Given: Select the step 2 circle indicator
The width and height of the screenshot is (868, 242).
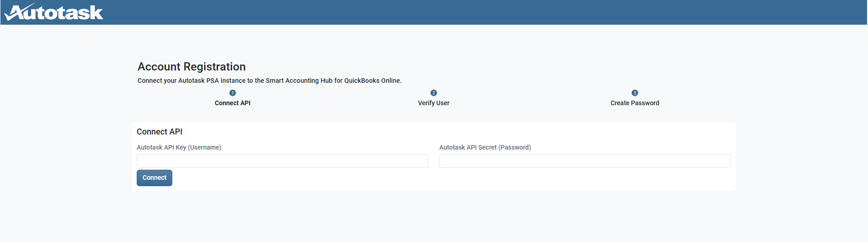Looking at the screenshot, I should click(x=434, y=93).
